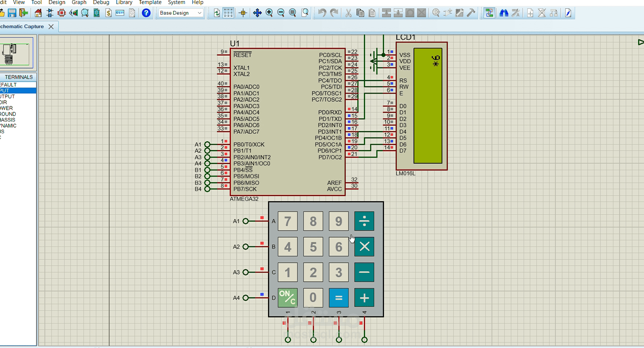644x348 pixels.
Task: Open the Bill of Materials dollar icon
Action: (108, 13)
